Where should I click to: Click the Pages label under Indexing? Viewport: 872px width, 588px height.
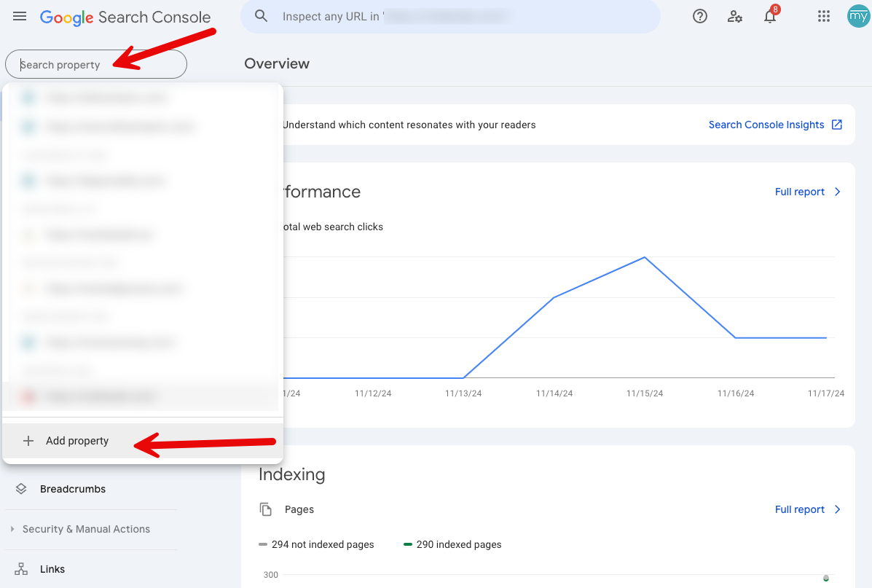[299, 509]
